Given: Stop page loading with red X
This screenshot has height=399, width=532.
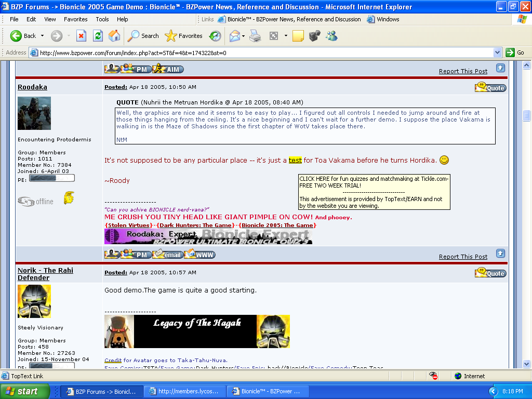Looking at the screenshot, I should (81, 36).
